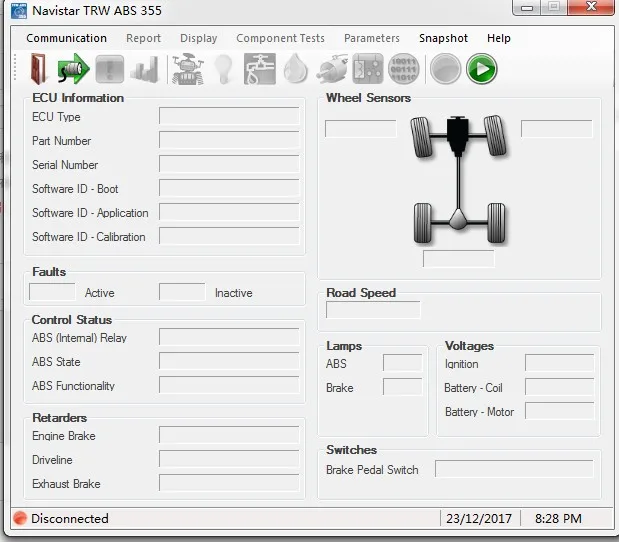Click the Battery - Coil voltage box

coord(559,387)
